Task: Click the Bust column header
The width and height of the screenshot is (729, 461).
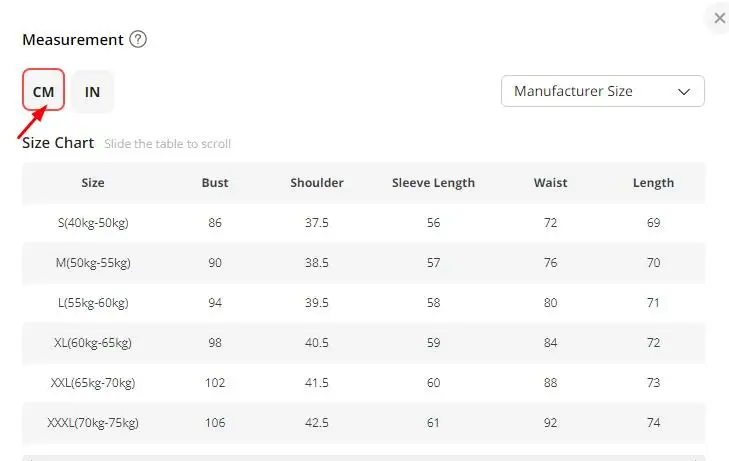Action: tap(215, 183)
